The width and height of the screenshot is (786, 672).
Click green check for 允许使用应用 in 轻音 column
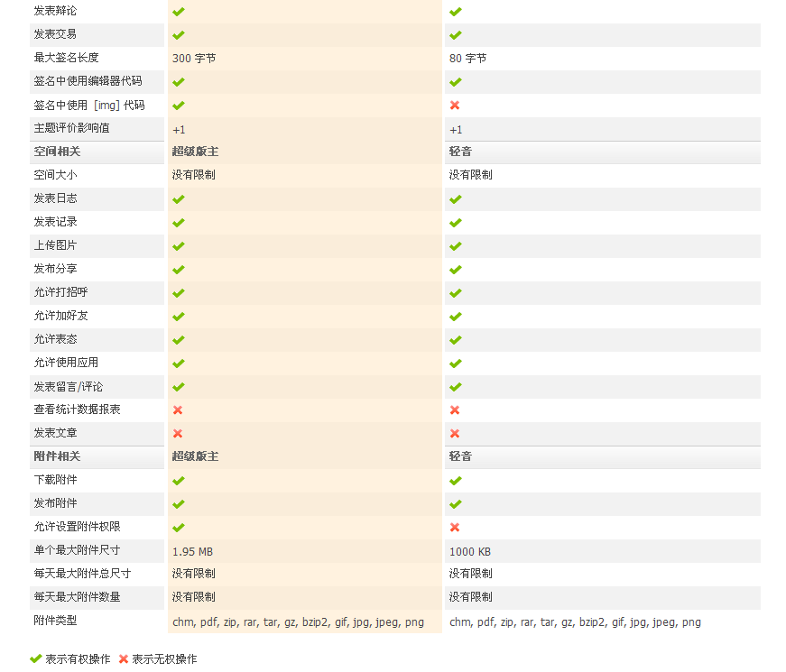(455, 364)
